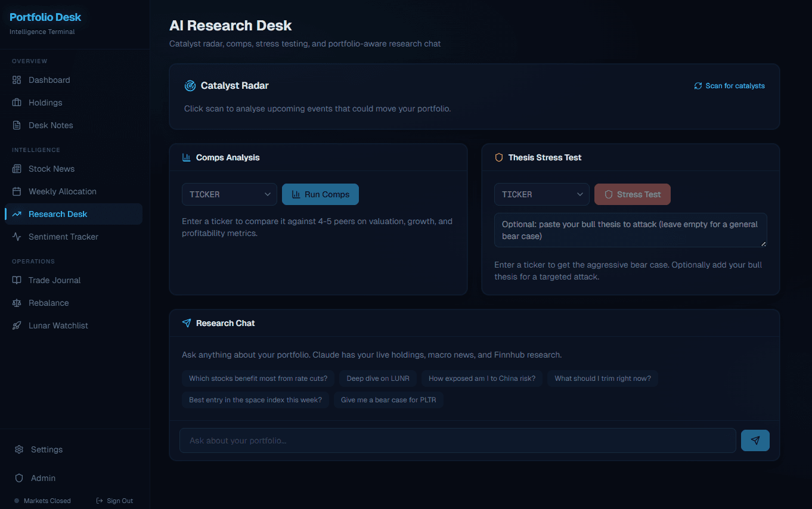Open Stress Test TICKER dropdown
Screen dimensions: 812x509
click(542, 194)
